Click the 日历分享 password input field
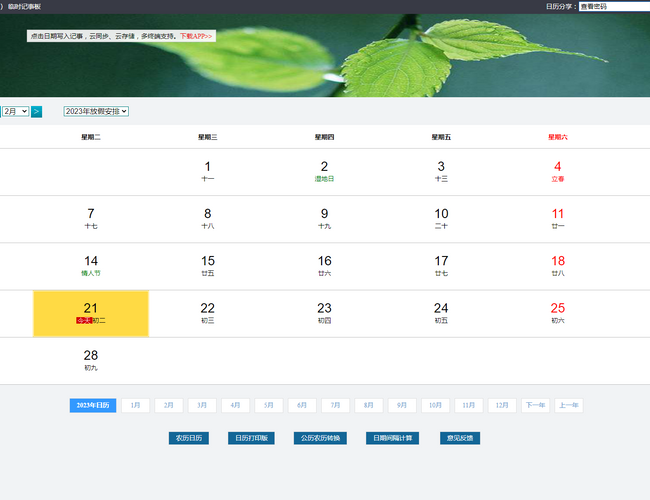 point(613,6)
